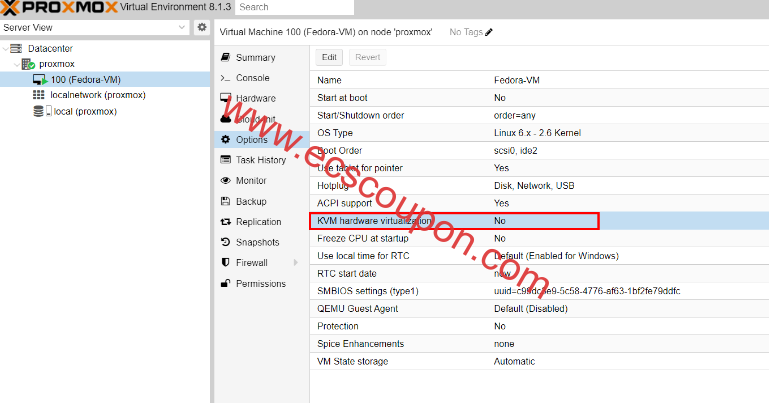Select the QEMU Guest Agent row
Screen dimensions: 769x403
(x=539, y=308)
